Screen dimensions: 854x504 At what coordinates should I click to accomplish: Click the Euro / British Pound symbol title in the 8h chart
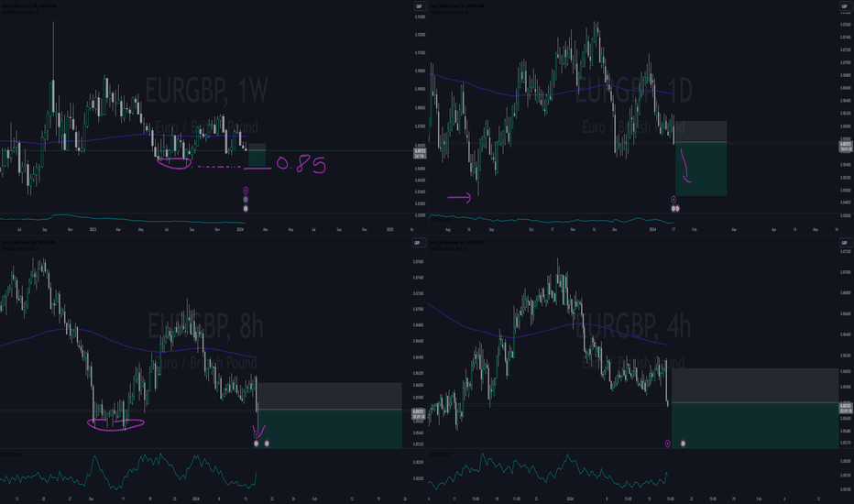click(x=28, y=243)
